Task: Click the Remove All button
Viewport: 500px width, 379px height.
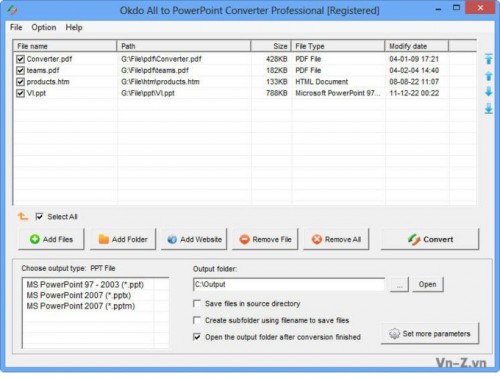Action: point(336,239)
